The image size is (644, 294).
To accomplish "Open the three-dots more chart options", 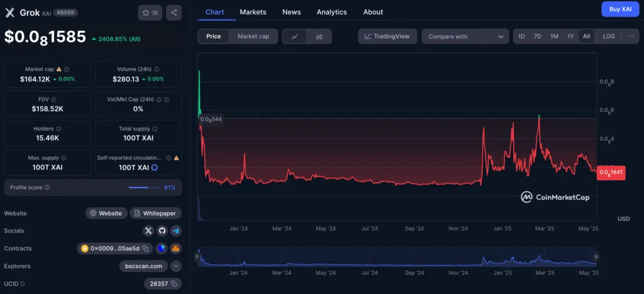I will [x=631, y=37].
